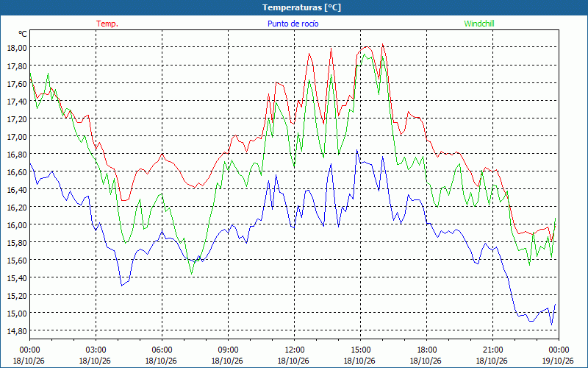Click the 15,40 y-axis value
Image resolution: width=588 pixels, height=368 pixels.
coord(17,277)
